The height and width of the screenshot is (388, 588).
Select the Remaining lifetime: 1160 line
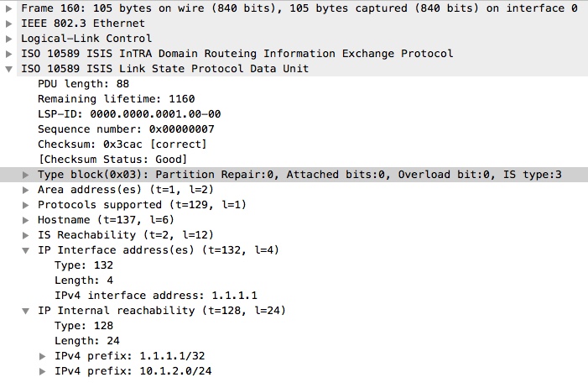[x=104, y=99]
